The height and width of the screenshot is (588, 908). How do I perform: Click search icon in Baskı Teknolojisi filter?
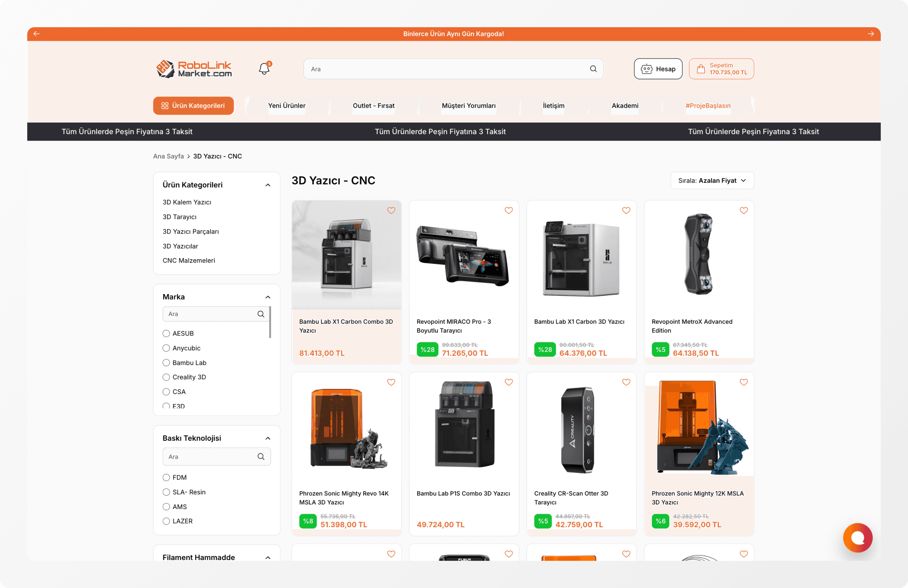click(x=261, y=456)
